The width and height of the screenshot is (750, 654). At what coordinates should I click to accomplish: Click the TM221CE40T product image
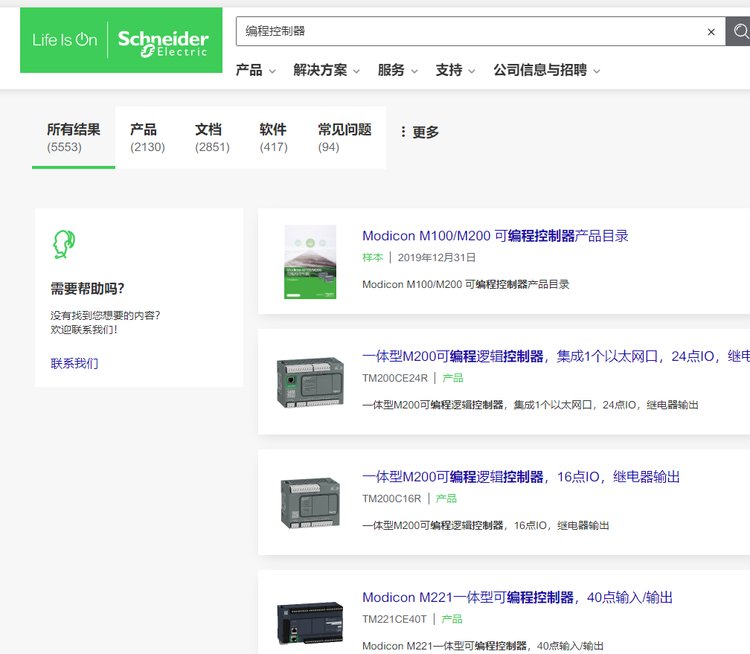[310, 620]
